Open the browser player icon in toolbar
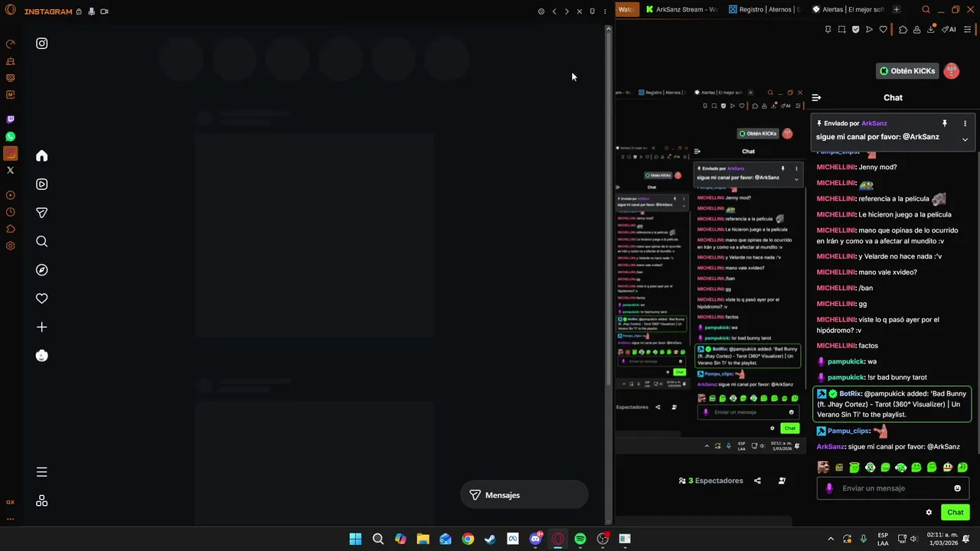The height and width of the screenshot is (551, 980). (869, 30)
